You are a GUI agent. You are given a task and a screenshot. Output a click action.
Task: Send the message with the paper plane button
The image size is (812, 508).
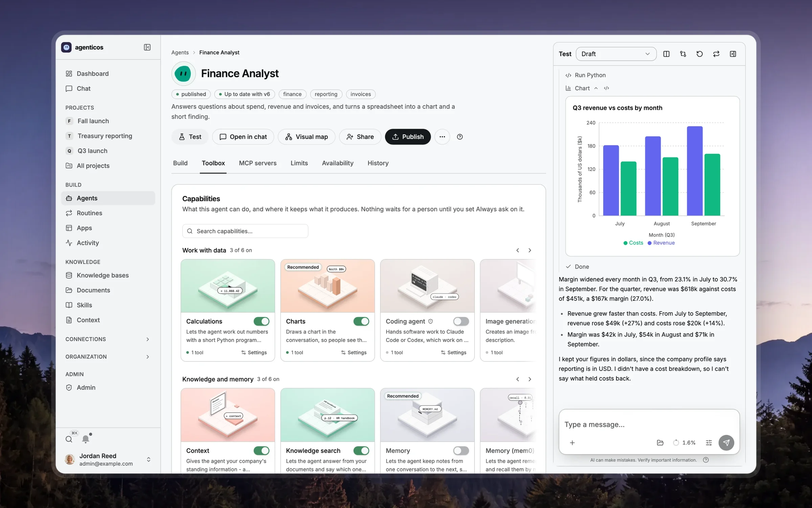pos(726,443)
